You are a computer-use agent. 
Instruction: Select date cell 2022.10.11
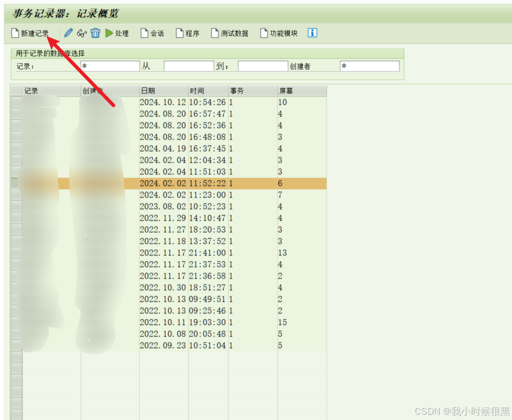click(x=163, y=322)
